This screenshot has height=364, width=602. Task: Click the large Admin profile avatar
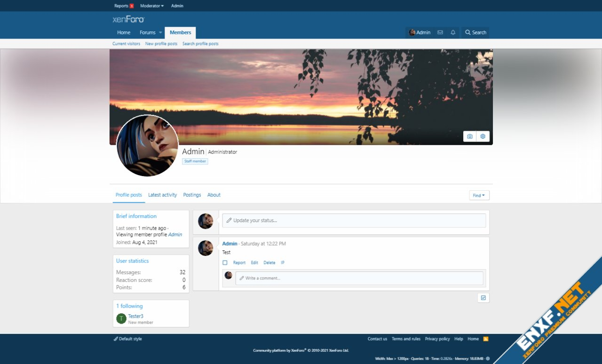147,146
